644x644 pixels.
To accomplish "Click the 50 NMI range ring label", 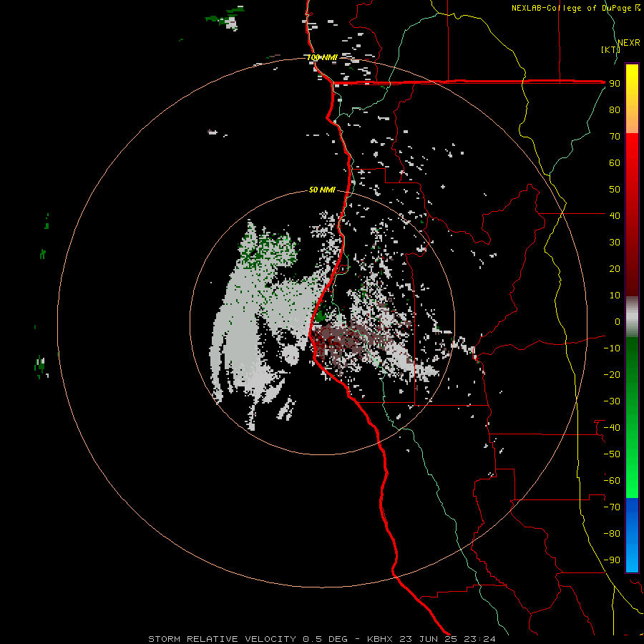I will 322,190.
